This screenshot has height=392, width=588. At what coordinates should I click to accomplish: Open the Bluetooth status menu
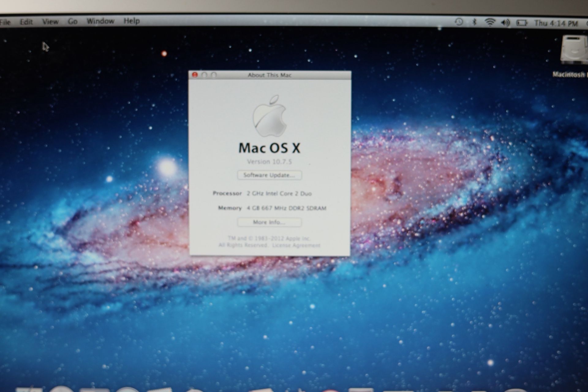click(x=474, y=22)
